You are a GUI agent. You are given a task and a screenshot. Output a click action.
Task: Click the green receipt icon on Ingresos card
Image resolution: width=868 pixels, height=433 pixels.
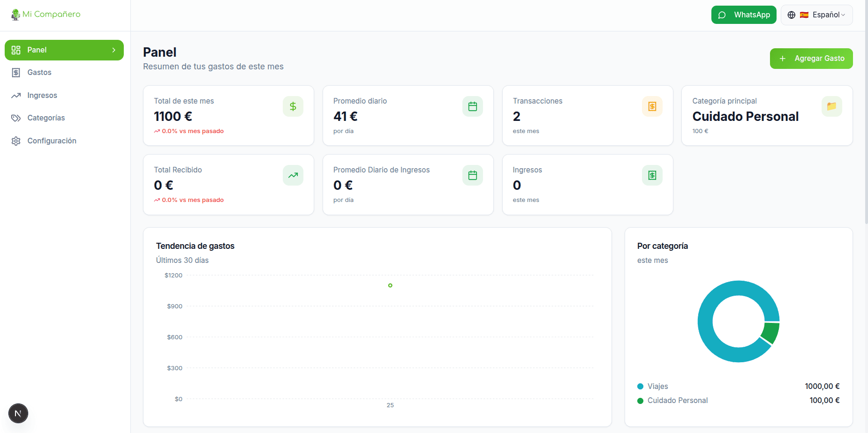(652, 175)
